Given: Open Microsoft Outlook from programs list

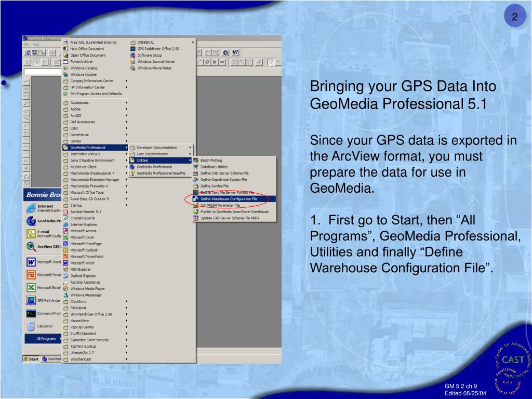Looking at the screenshot, I should [96, 250].
